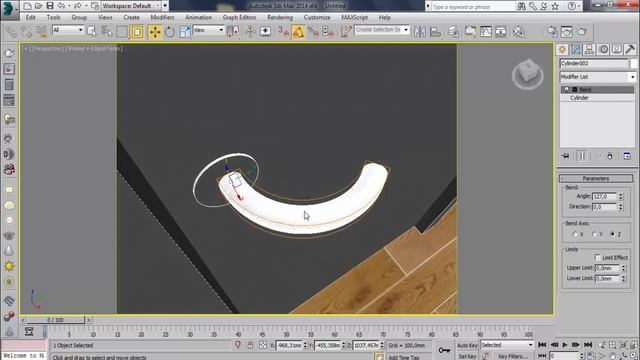Screen dimensions: 640x360
Task: Click the Key Filters button
Action: [x=512, y=356]
